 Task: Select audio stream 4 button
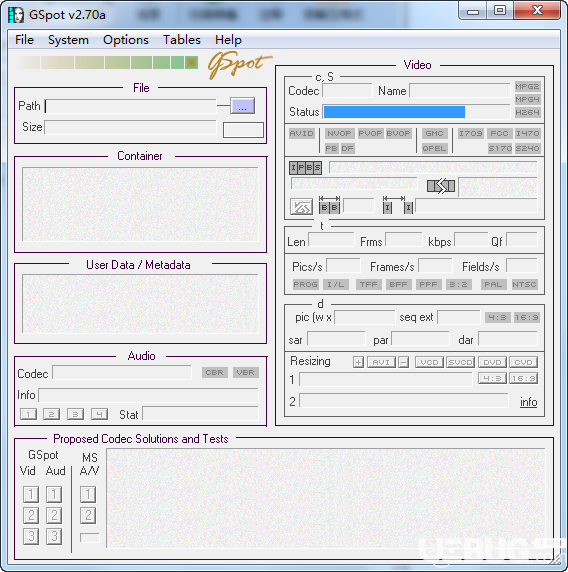pos(99,414)
